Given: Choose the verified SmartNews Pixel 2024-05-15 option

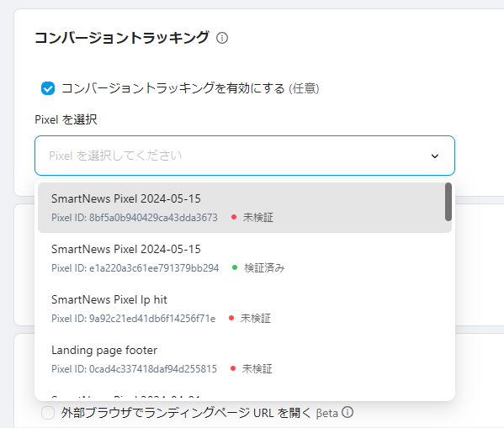Looking at the screenshot, I should click(245, 258).
